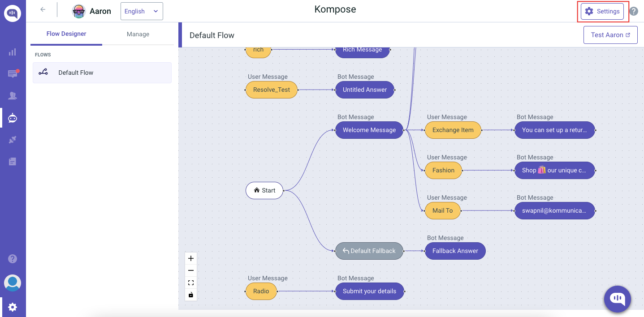This screenshot has width=644, height=317.
Task: Fit the flow to the screen
Action: 190,283
